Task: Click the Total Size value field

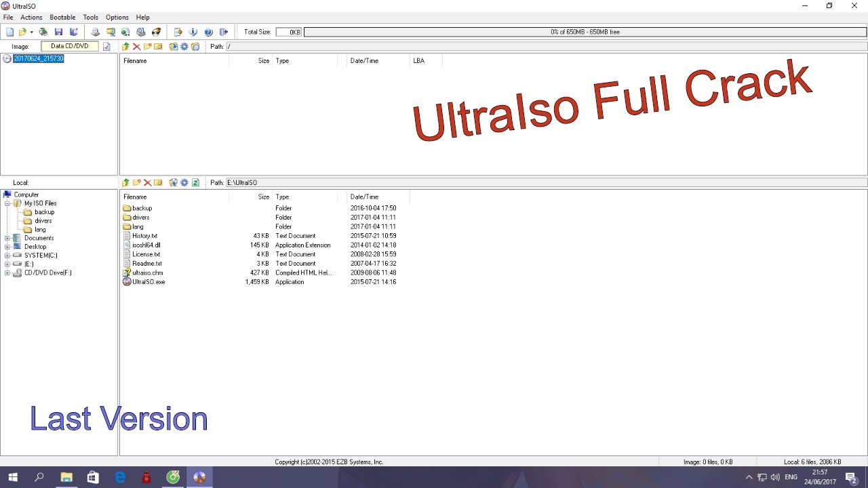Action: (x=288, y=32)
